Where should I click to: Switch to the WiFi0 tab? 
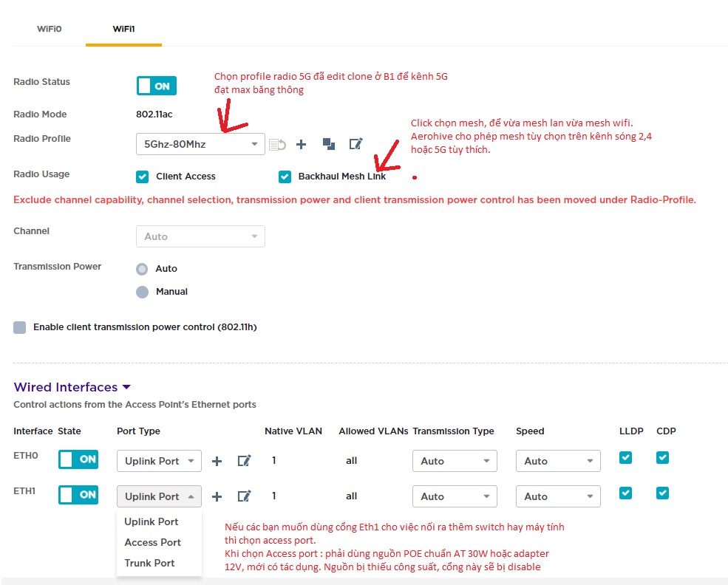(50, 29)
